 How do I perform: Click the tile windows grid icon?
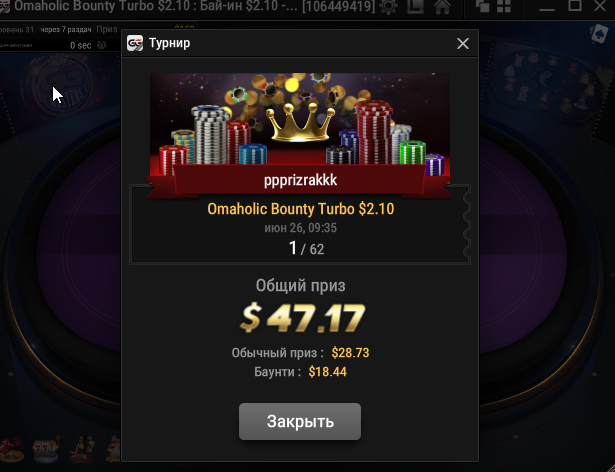(503, 6)
